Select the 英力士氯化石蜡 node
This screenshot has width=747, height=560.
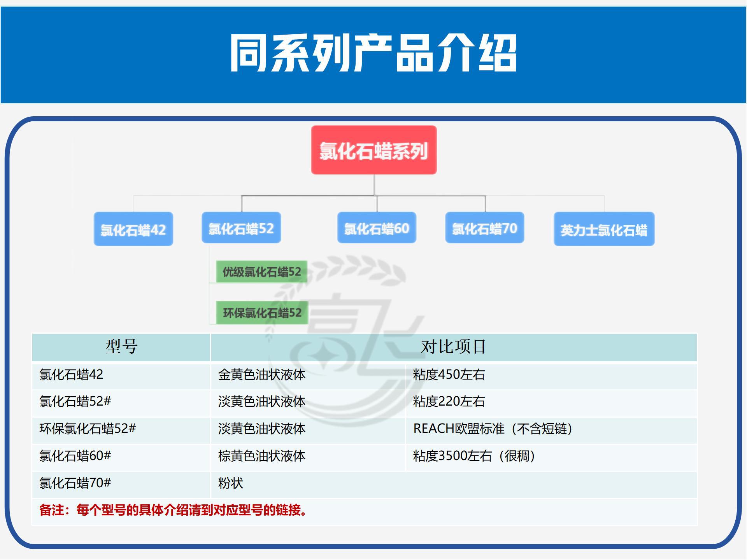pos(604,229)
